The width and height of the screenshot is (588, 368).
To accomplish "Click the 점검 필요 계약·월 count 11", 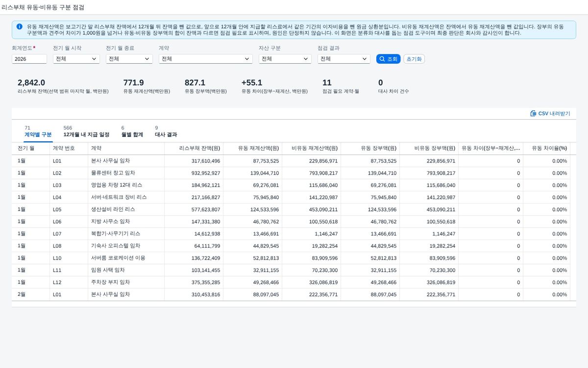I will click(x=327, y=83).
